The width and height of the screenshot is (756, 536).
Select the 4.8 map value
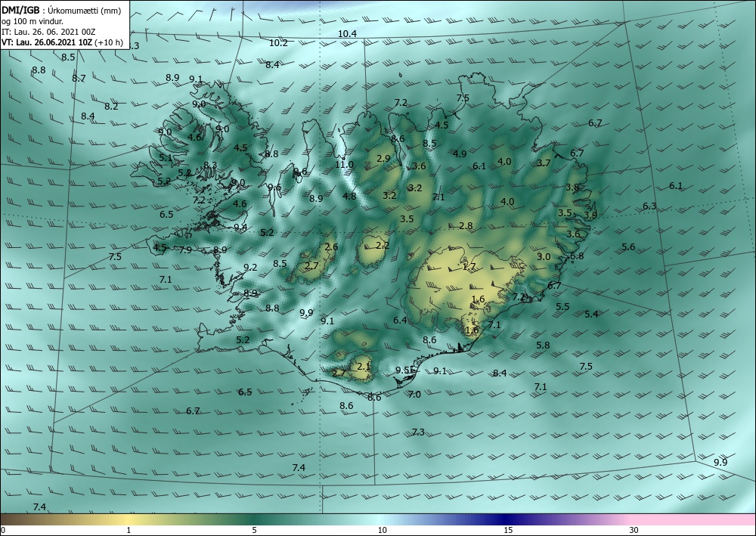[349, 196]
